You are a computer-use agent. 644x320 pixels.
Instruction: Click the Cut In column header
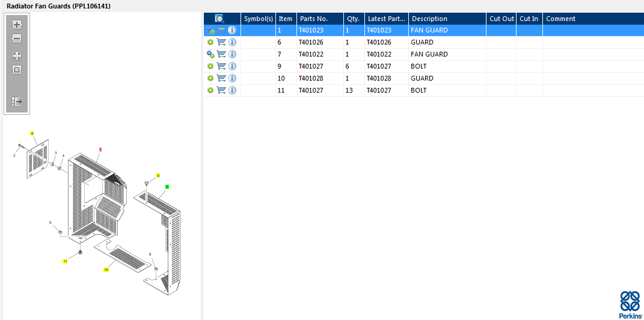coord(529,19)
